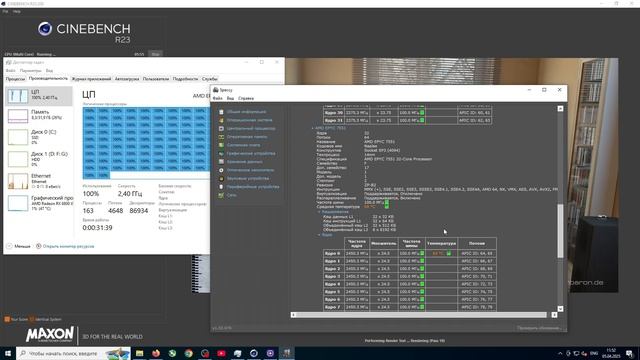Image resolution: width=640 pixels, height=360 pixels.
Task: Click the notification center tray icon
Action: (x=630, y=353)
